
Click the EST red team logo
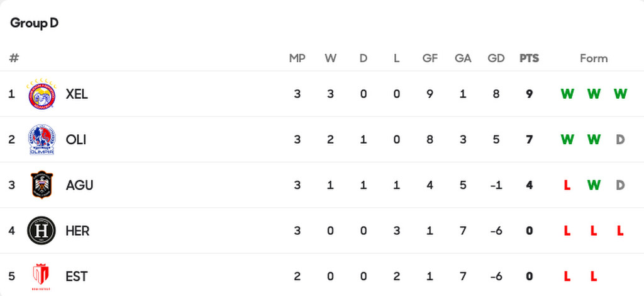tap(42, 276)
